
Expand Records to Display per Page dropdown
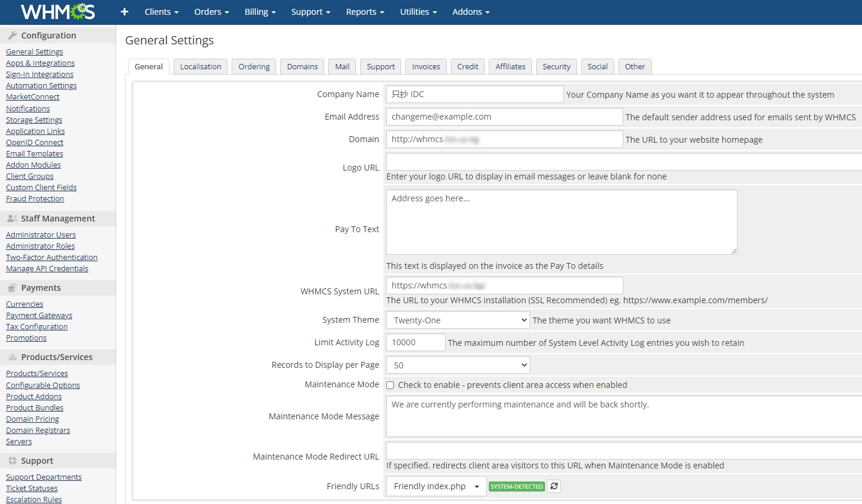457,365
